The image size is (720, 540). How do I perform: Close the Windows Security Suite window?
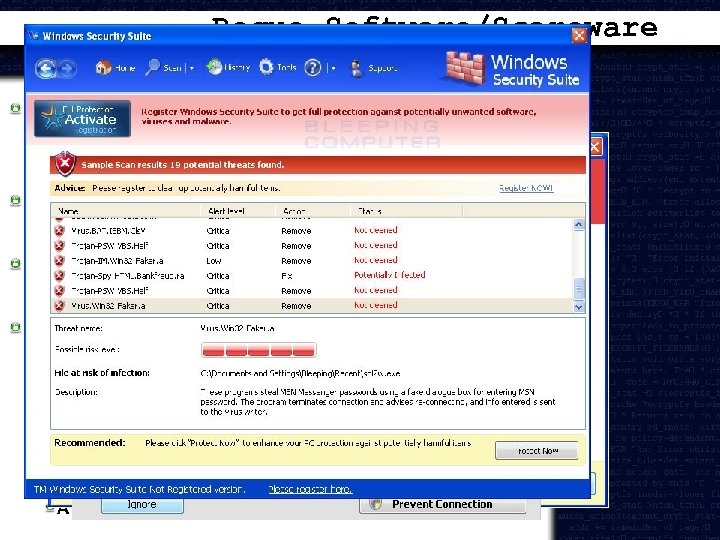click(579, 35)
